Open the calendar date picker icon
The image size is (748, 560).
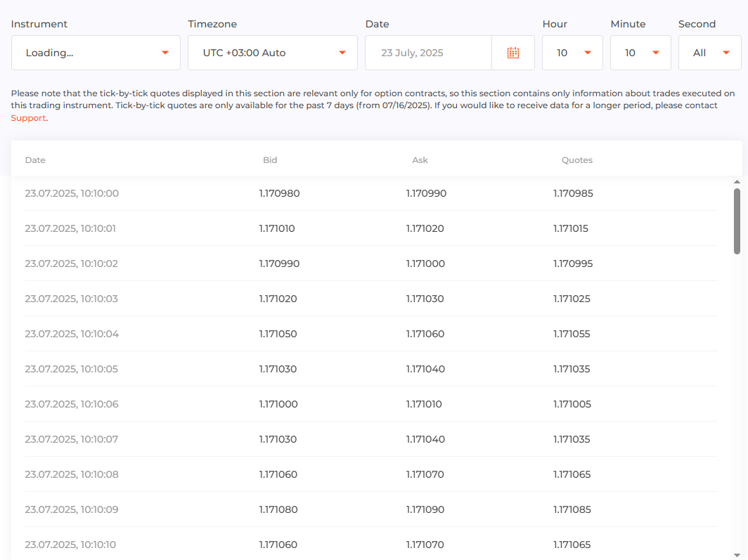click(x=512, y=53)
